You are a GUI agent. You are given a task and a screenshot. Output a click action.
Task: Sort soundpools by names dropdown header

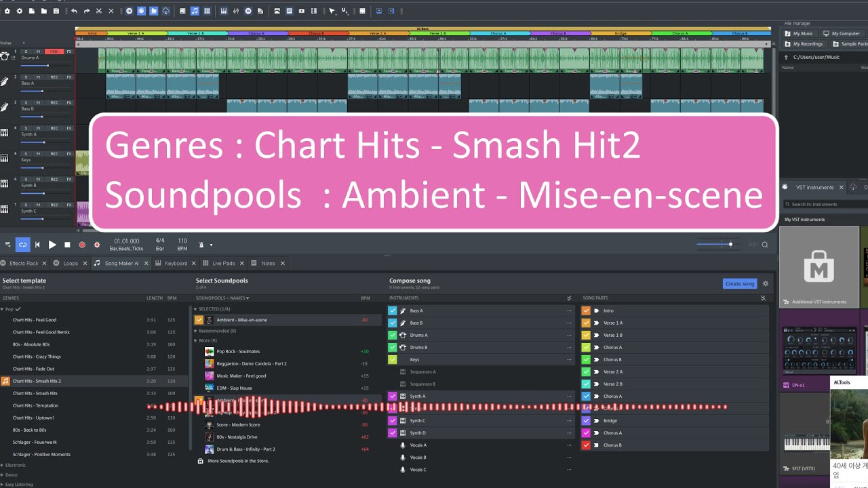(x=222, y=298)
